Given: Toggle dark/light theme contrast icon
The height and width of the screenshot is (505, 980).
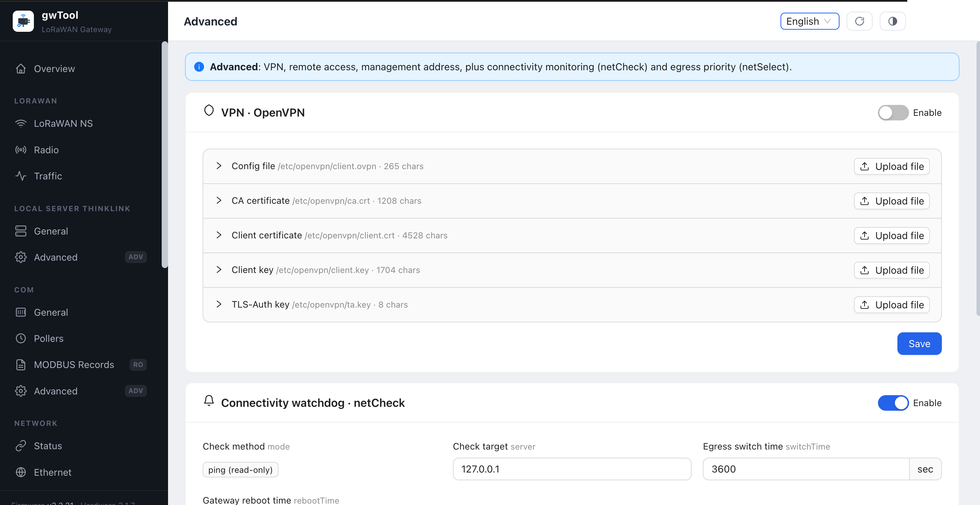Looking at the screenshot, I should click(892, 21).
